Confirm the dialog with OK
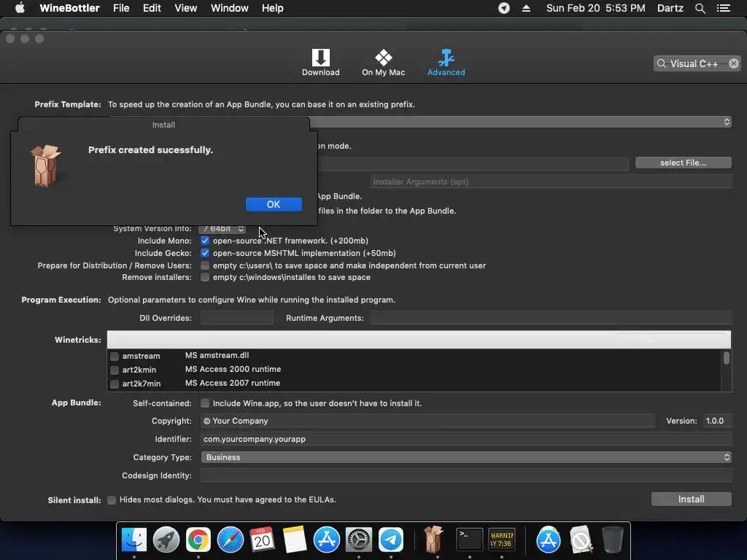The height and width of the screenshot is (560, 747). tap(274, 204)
